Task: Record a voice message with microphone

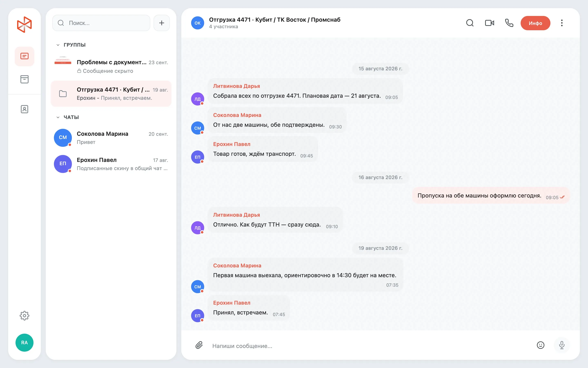Action: pos(562,345)
